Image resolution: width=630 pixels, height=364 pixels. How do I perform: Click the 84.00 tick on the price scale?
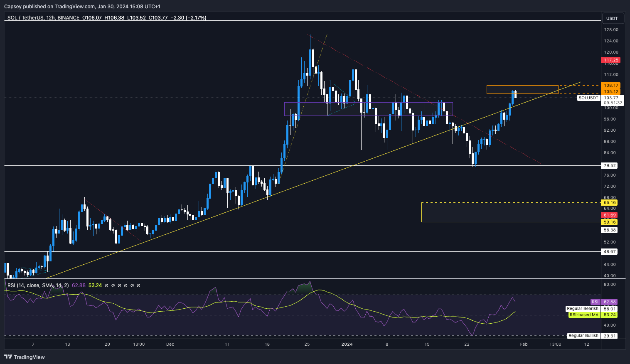(x=610, y=153)
